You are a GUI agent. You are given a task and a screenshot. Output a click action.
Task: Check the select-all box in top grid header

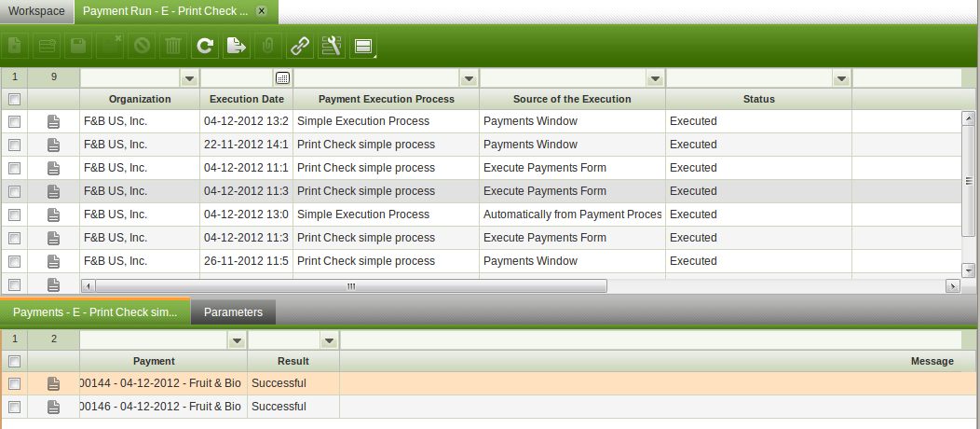click(x=14, y=99)
